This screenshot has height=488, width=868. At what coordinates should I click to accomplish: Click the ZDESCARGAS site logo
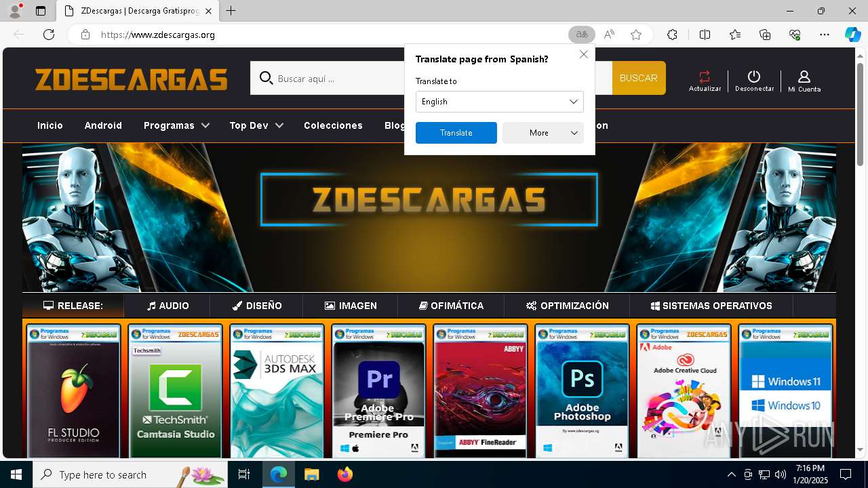coord(132,79)
